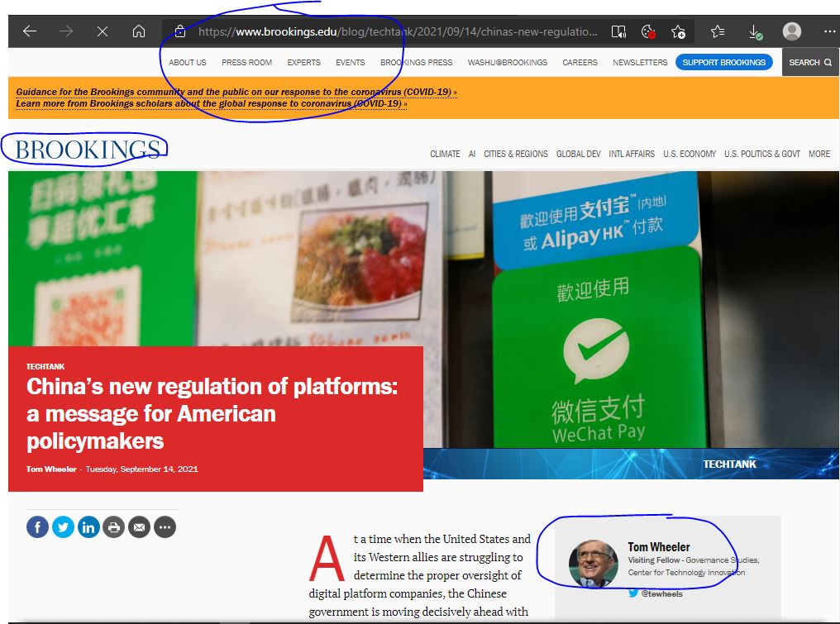The image size is (840, 624).
Task: Click the Brookings logo
Action: [88, 150]
